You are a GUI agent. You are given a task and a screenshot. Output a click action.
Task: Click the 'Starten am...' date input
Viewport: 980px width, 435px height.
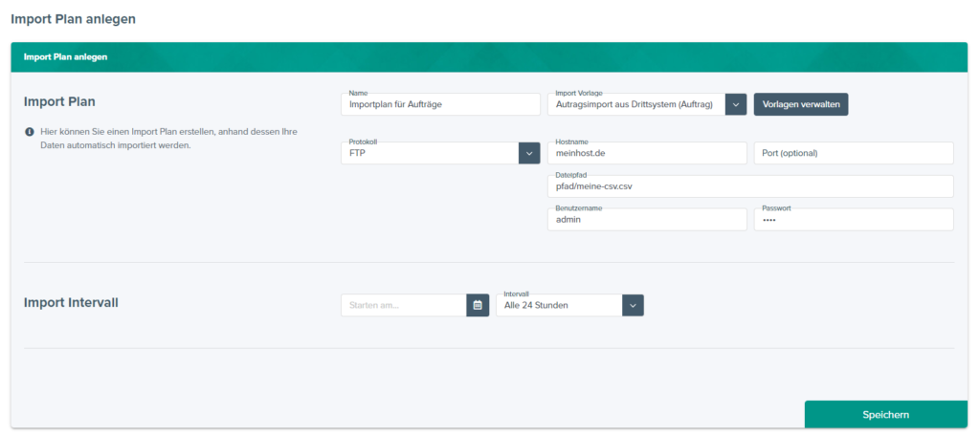tap(403, 305)
